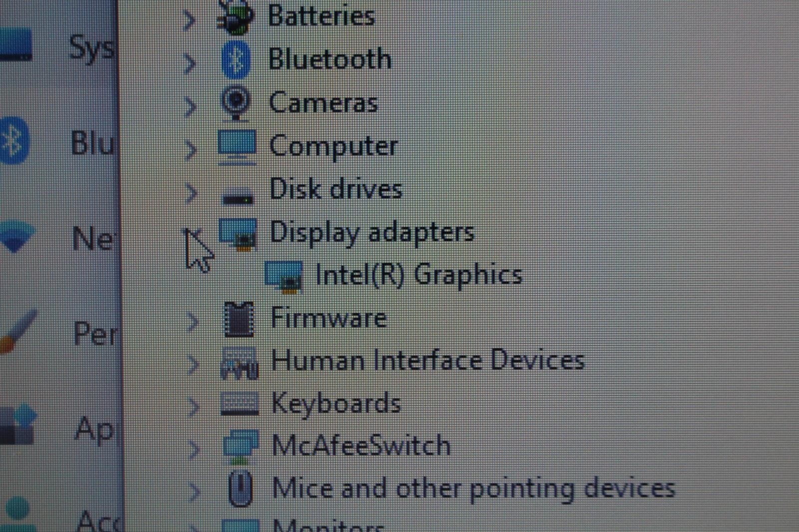The height and width of the screenshot is (532, 799).
Task: Expand the Bluetooth category
Action: pyautogui.click(x=189, y=63)
